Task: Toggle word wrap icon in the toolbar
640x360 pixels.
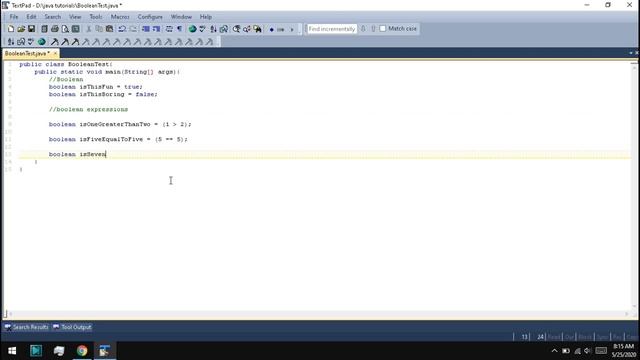Action: [x=169, y=29]
